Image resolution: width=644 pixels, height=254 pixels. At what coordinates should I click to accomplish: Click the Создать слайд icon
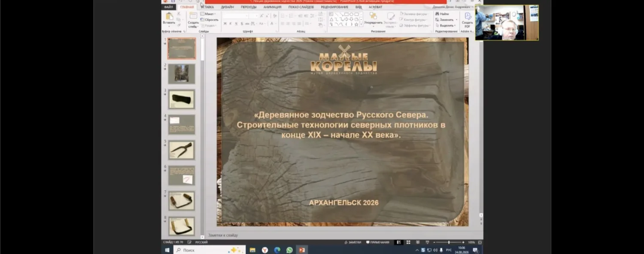[193, 15]
